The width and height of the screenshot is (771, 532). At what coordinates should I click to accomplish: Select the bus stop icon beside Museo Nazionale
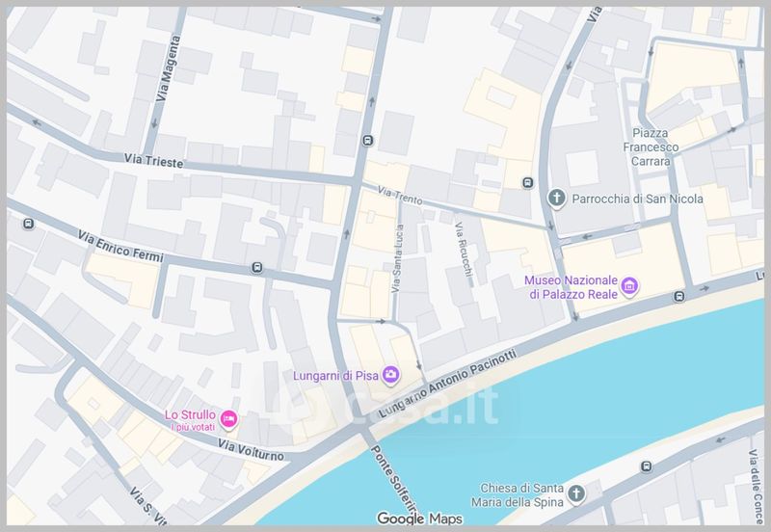point(679,295)
